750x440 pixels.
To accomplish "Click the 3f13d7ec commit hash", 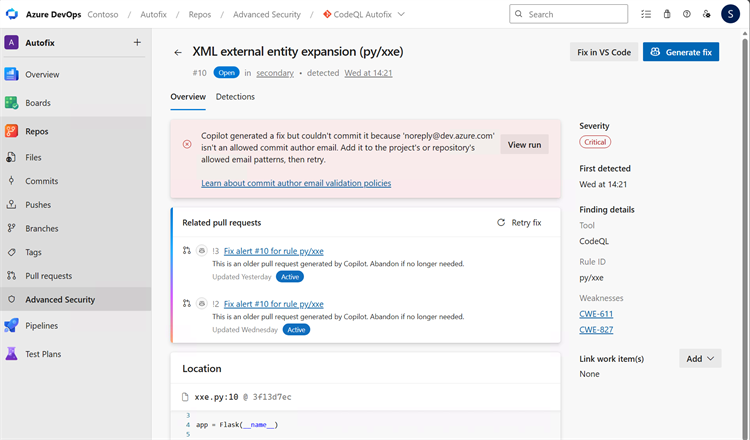I will 272,397.
